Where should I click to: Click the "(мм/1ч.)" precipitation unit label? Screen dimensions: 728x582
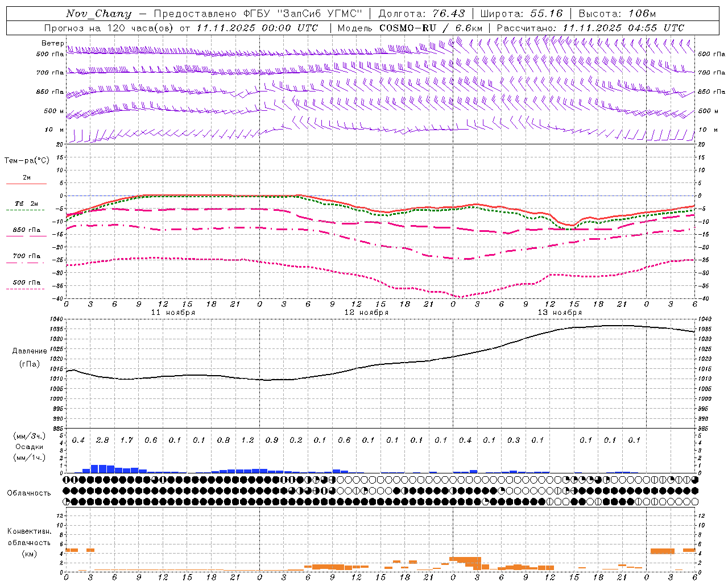click(29, 458)
